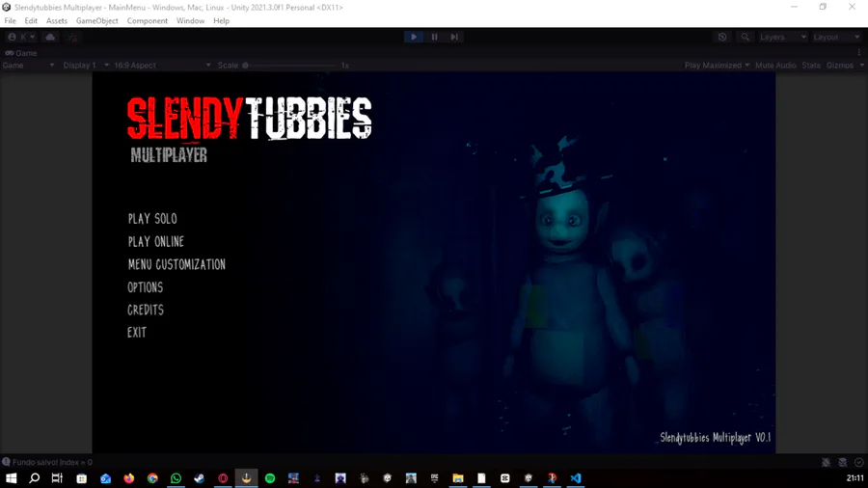Click the Step frame button

454,37
